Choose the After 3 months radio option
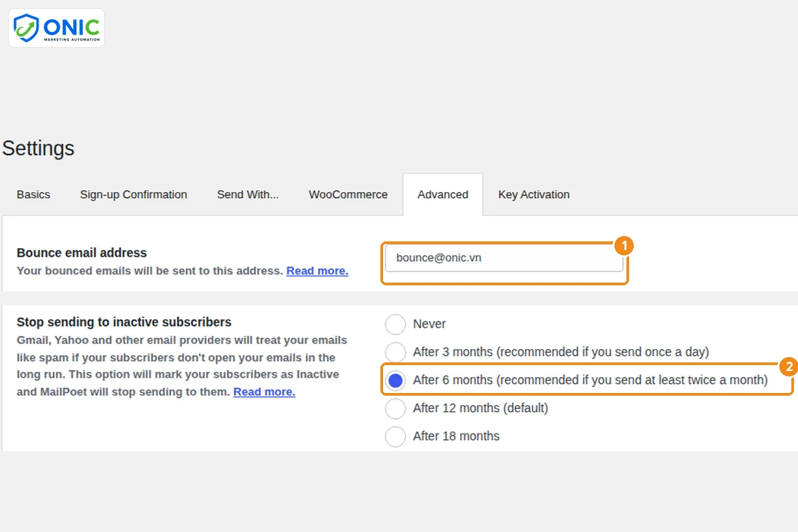Image resolution: width=798 pixels, height=532 pixels. pos(395,352)
